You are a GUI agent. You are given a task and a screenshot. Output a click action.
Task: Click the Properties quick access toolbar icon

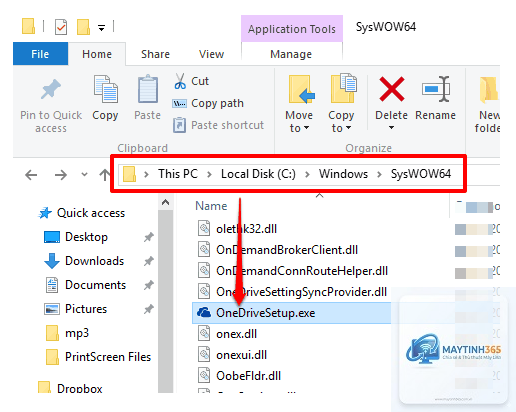61,27
